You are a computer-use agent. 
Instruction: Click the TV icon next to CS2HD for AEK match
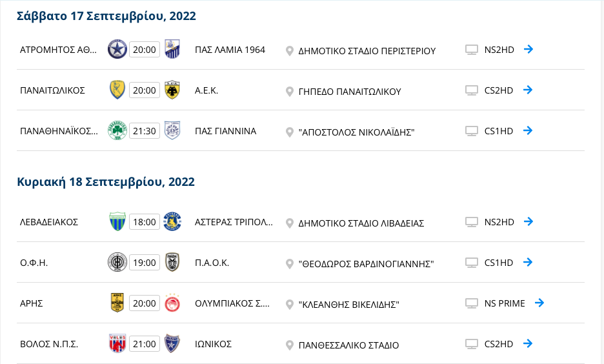472,90
